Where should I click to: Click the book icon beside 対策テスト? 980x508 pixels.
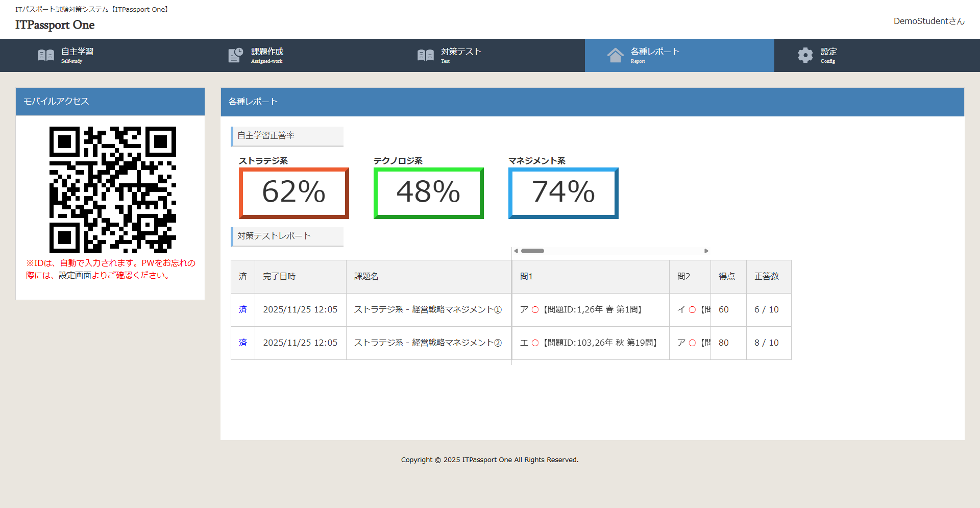(x=425, y=55)
